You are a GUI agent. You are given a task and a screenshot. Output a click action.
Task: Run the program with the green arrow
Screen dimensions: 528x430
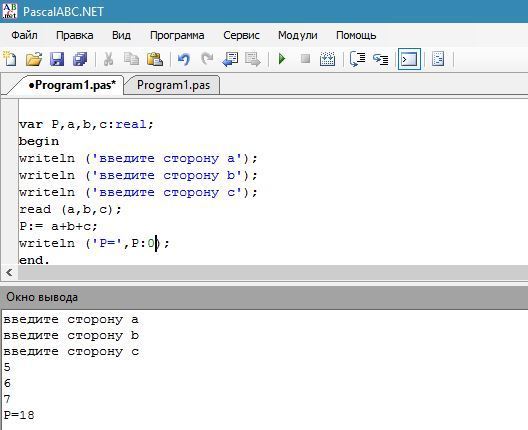(282, 59)
